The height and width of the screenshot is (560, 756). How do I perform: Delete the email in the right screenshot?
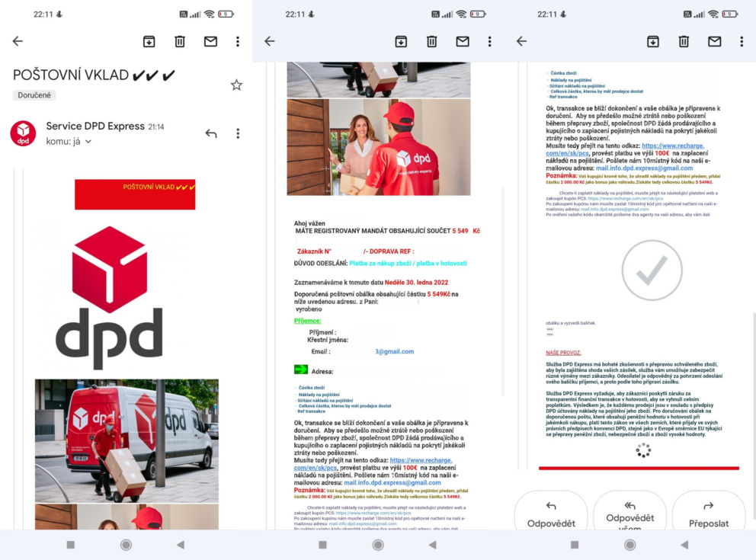684,41
